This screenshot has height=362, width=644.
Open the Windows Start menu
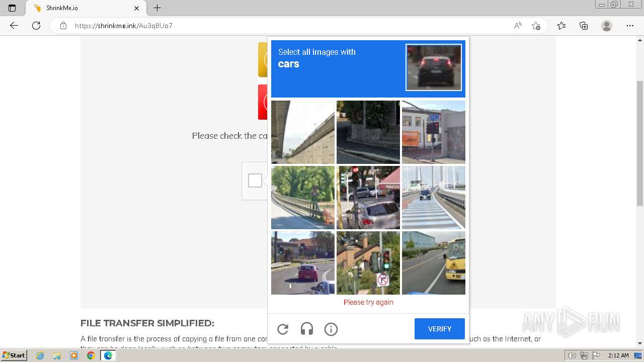point(14,355)
